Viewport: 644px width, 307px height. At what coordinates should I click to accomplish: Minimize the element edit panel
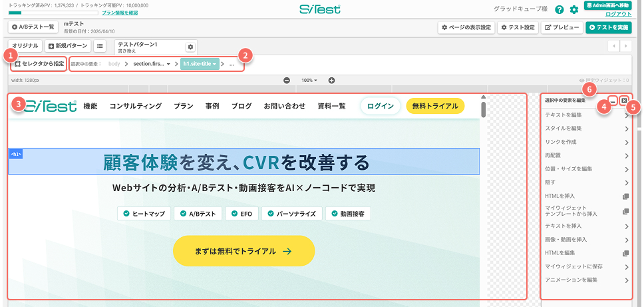pyautogui.click(x=613, y=101)
